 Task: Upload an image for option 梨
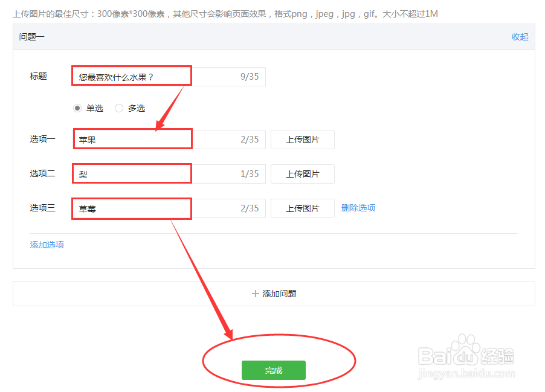[302, 173]
